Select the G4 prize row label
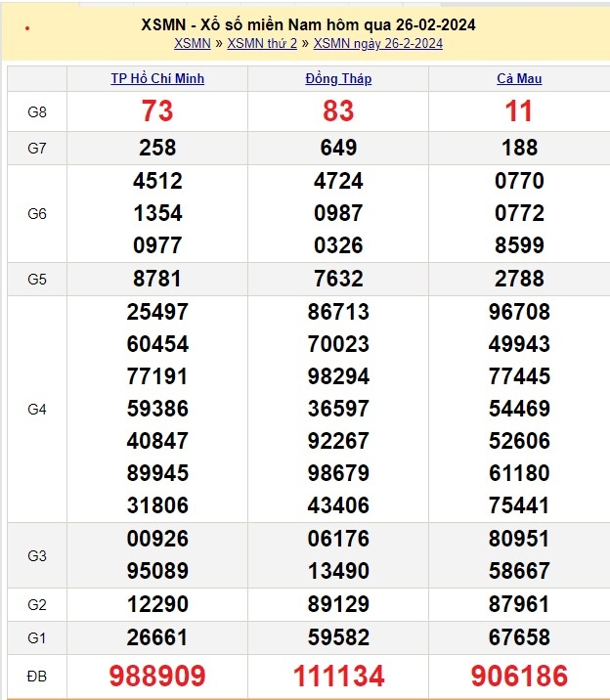 (x=37, y=410)
